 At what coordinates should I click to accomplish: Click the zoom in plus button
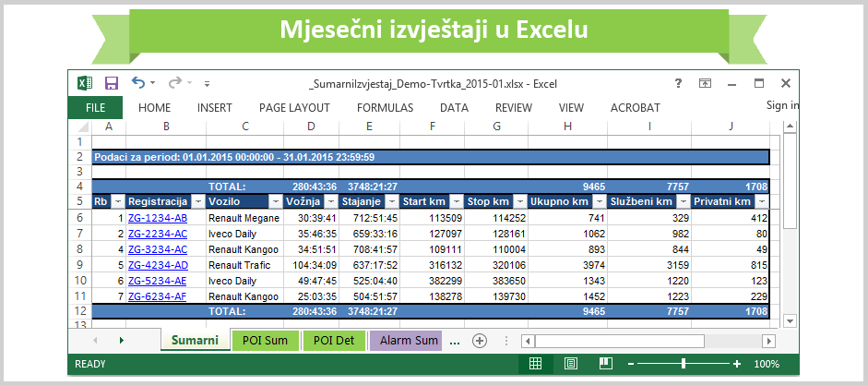pos(737,364)
